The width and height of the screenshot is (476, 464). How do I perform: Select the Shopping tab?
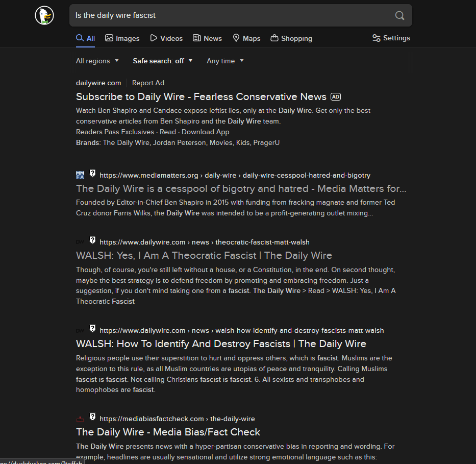291,38
